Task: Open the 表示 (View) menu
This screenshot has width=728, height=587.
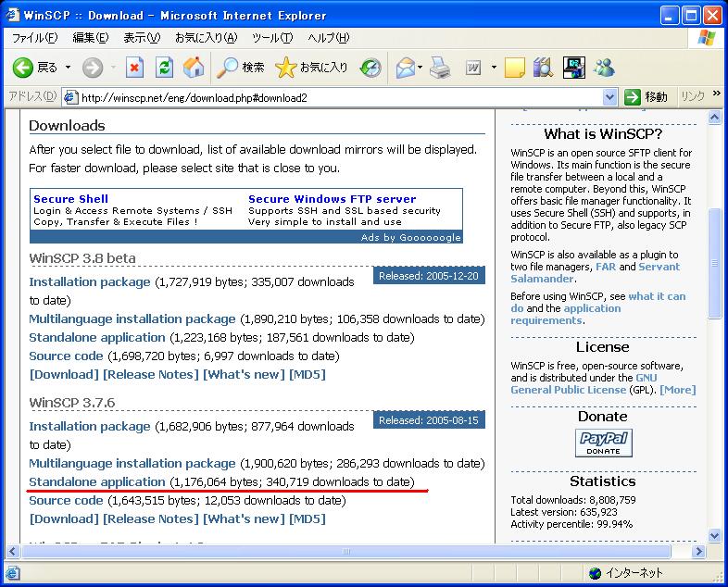Action: [141, 38]
